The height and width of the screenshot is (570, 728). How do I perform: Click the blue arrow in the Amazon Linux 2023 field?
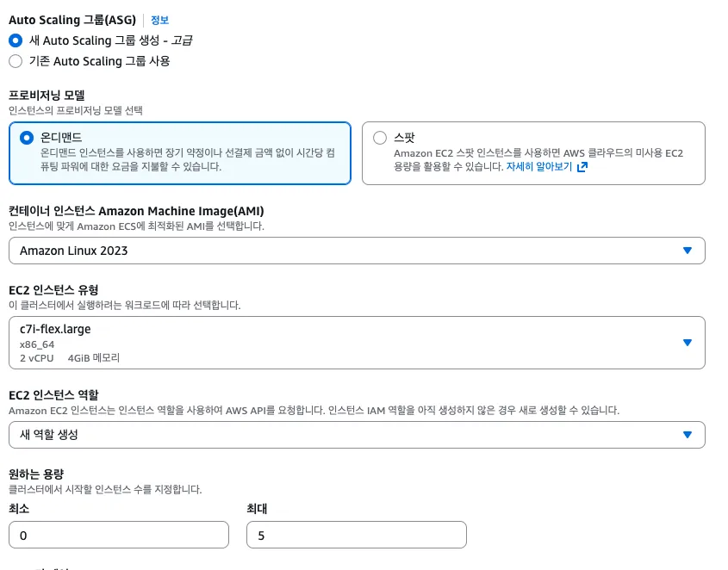click(687, 251)
